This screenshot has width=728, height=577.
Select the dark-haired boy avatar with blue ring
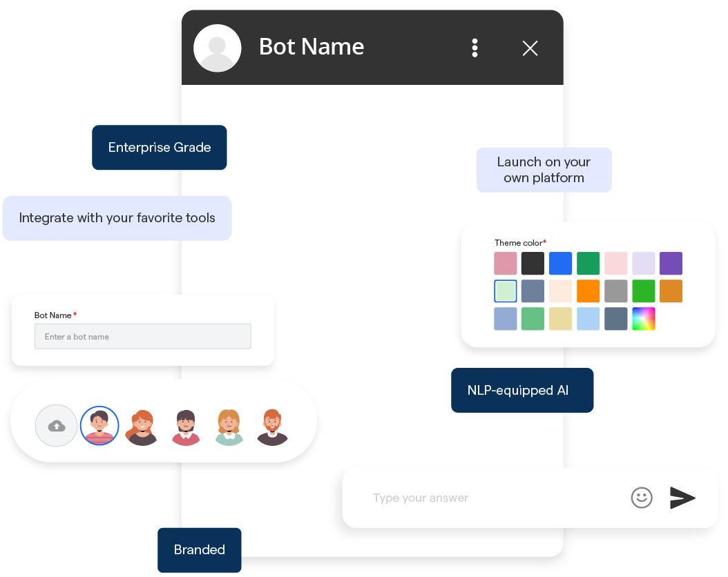point(99,426)
